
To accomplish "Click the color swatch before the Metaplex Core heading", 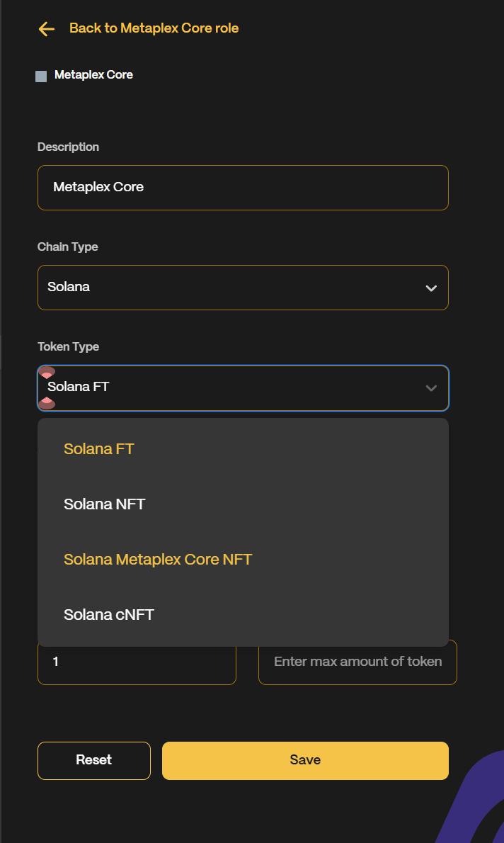I will tap(41, 76).
